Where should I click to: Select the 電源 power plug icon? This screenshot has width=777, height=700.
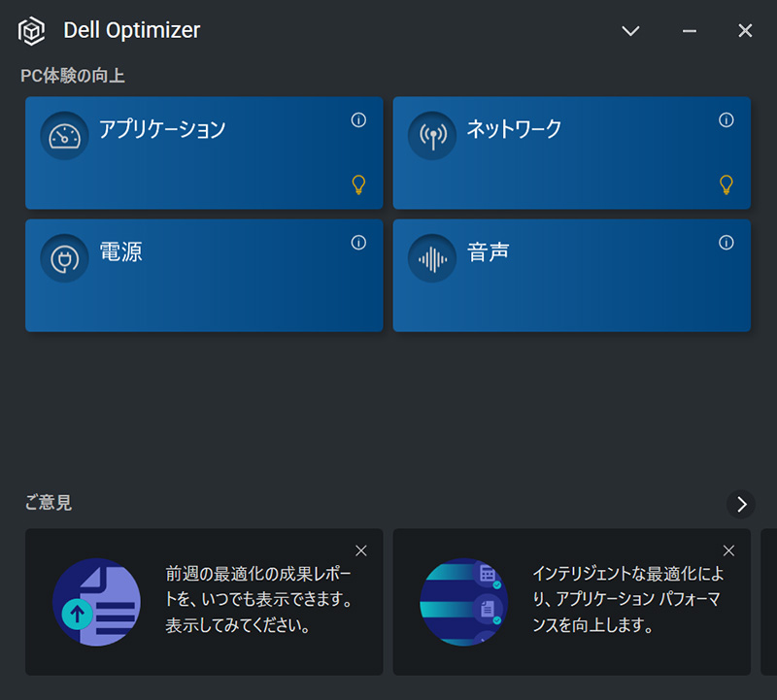coord(64,258)
